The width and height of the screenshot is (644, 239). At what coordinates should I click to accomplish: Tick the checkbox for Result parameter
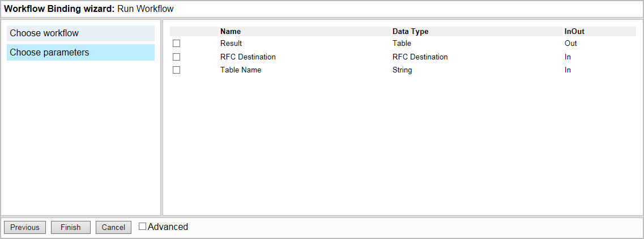[x=176, y=44]
